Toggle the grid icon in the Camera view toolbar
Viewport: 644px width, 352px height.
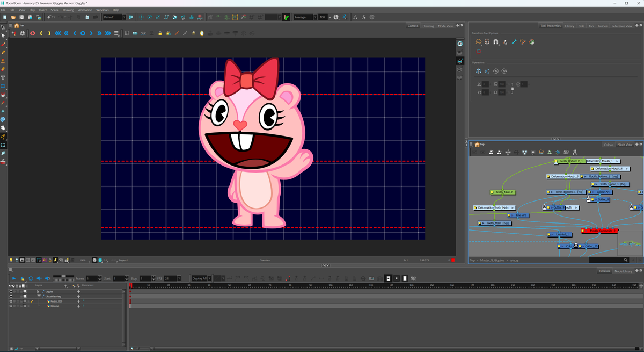[x=127, y=33]
